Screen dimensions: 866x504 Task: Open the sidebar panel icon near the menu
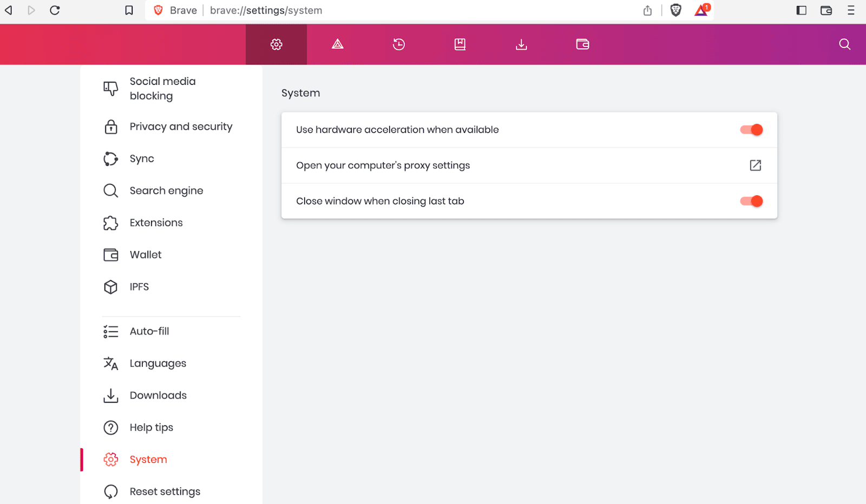point(801,10)
